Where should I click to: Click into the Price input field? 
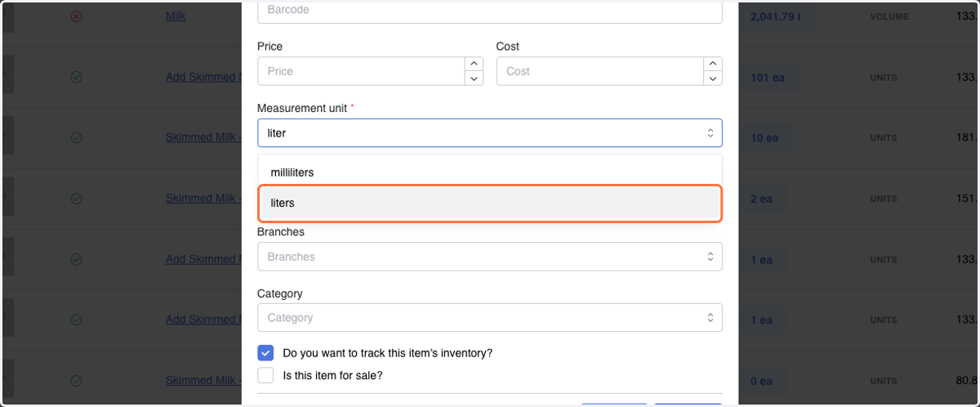(x=361, y=71)
